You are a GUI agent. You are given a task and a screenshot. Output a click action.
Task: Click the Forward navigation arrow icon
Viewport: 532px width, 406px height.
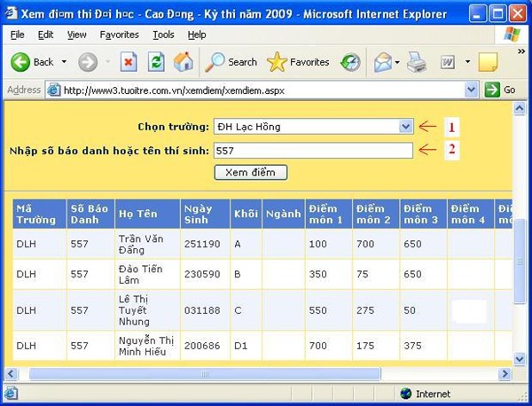88,62
